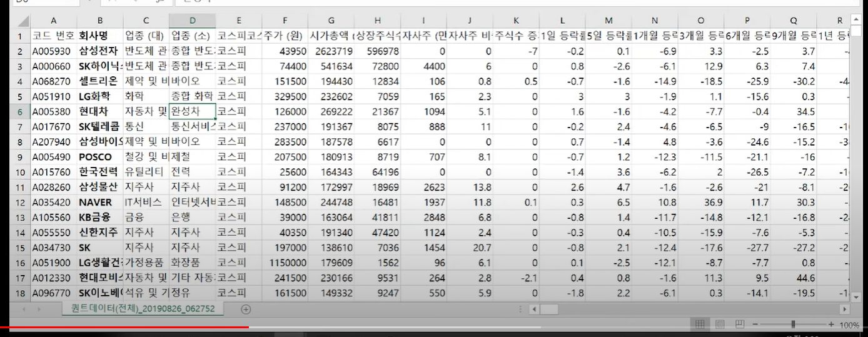
Task: Select the 신한지주 company cell
Action: [100, 232]
